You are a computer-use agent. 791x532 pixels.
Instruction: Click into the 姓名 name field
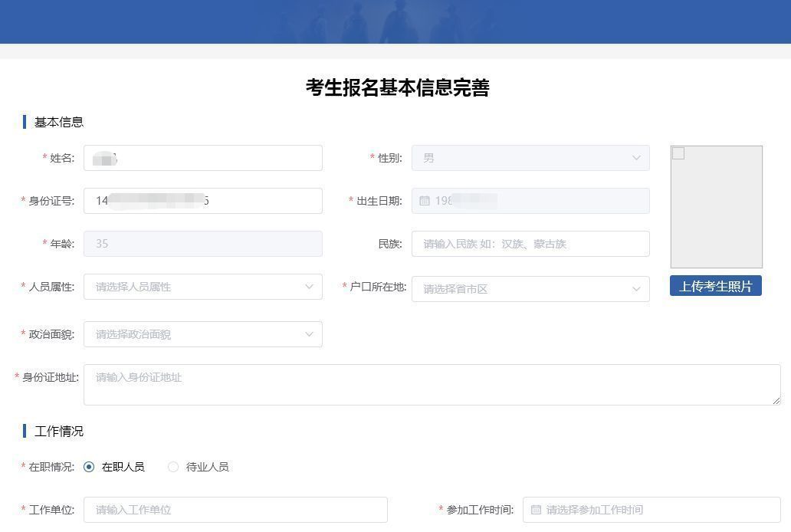tap(203, 158)
